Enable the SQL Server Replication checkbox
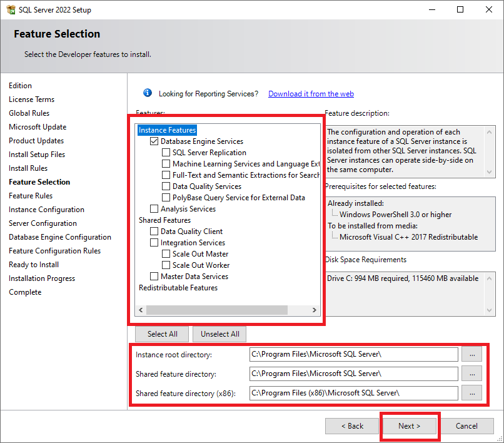Viewport: 504px width, 443px height. click(x=166, y=153)
